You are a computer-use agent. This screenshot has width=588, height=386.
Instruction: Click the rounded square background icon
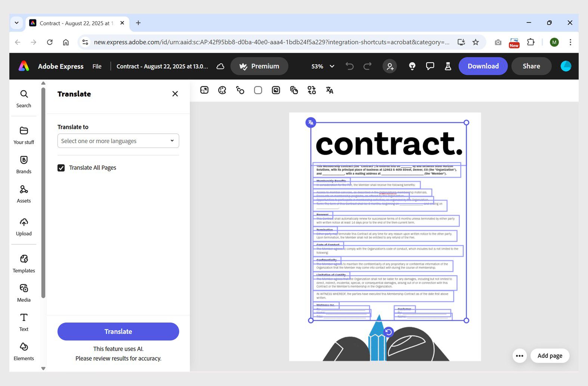(258, 90)
